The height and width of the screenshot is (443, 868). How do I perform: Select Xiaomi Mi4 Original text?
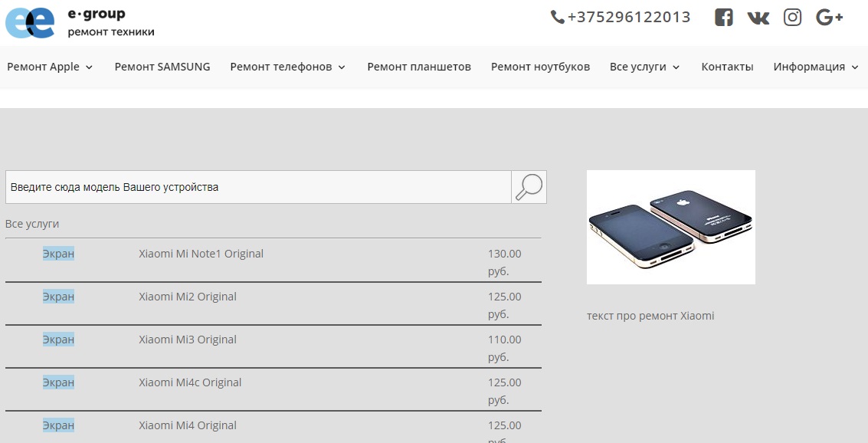[188, 425]
